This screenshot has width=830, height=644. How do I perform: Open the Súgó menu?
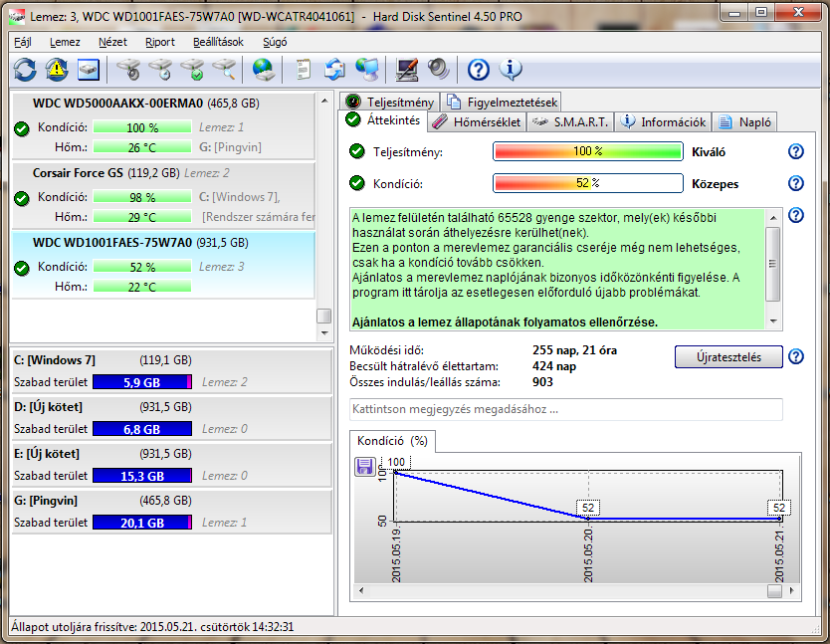(275, 43)
